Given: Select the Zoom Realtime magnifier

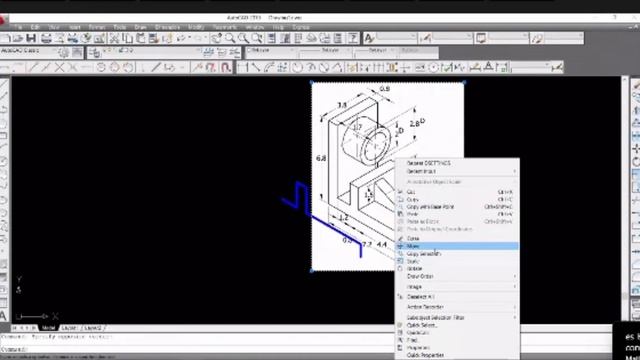Looking at the screenshot, I should click(x=230, y=38).
